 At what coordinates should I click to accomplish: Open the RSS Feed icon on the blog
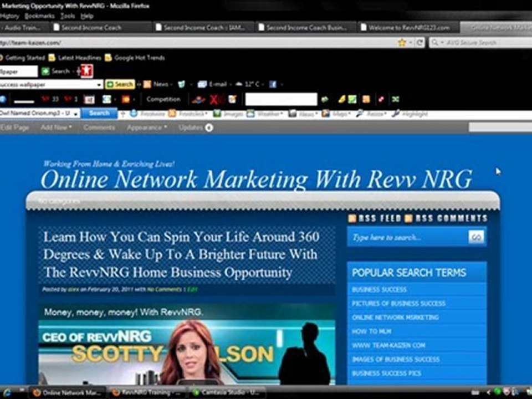pos(352,218)
